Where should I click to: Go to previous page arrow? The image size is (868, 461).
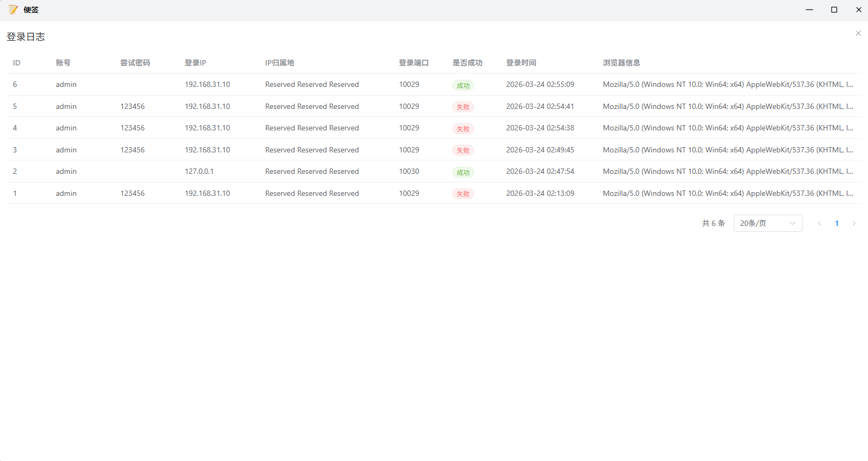tap(819, 223)
